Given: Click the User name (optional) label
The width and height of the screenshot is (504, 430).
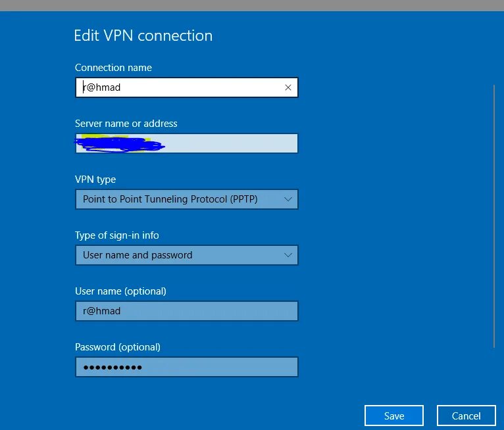Looking at the screenshot, I should click(x=120, y=291).
